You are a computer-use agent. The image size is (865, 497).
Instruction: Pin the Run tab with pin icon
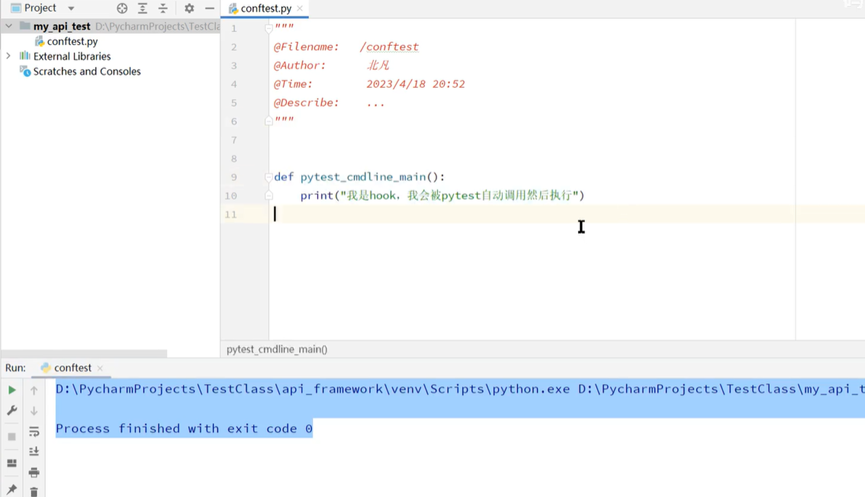[x=12, y=489]
